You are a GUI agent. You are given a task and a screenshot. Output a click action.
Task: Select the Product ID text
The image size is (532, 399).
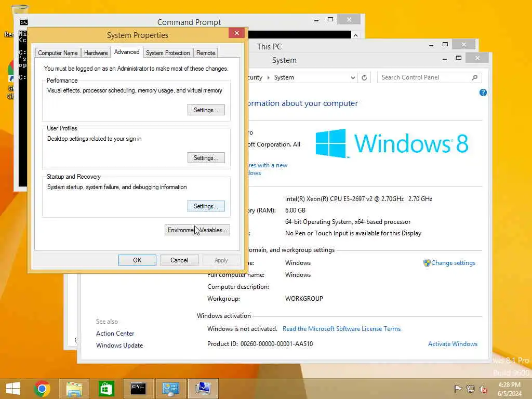tap(260, 344)
